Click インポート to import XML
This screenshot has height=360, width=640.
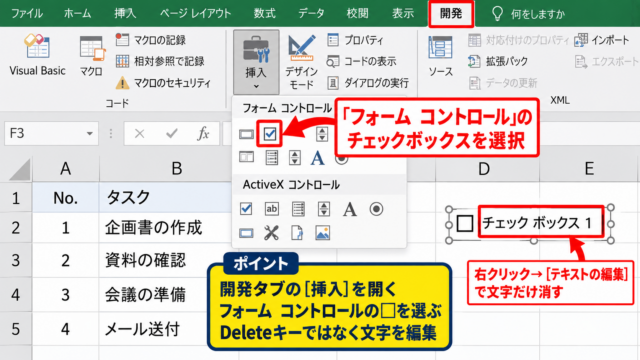(x=602, y=40)
